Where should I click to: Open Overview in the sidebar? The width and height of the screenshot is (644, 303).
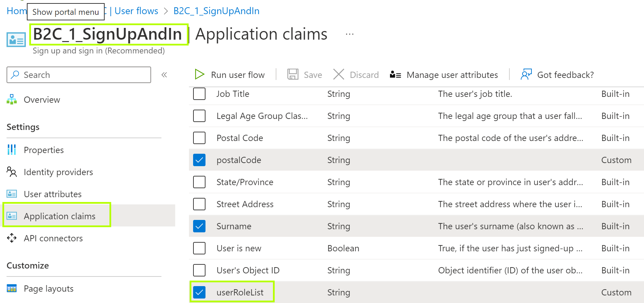(x=42, y=100)
